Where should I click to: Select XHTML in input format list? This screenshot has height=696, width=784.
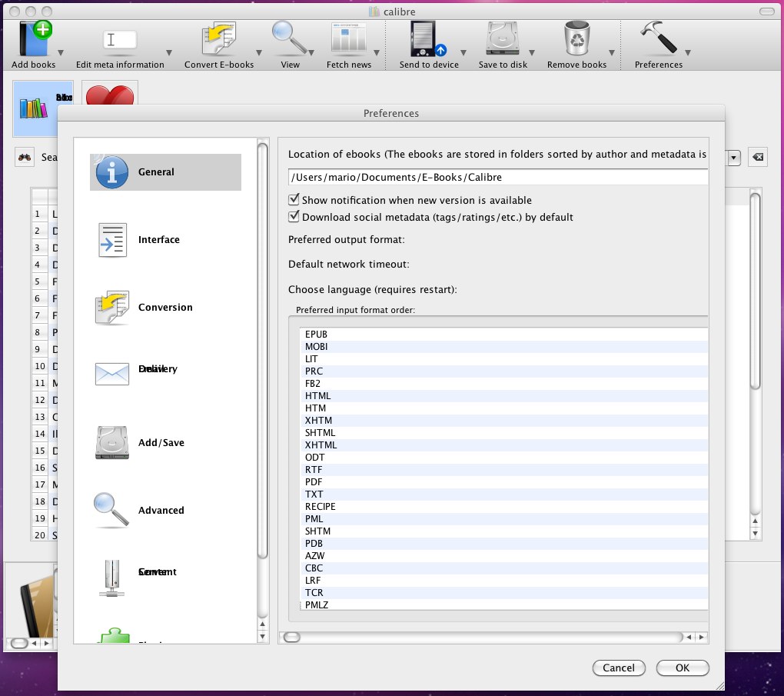(504, 445)
